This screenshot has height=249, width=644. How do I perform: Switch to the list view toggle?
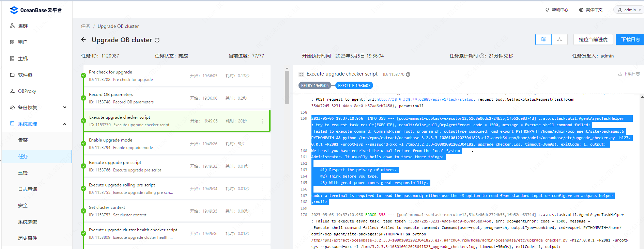tap(543, 39)
